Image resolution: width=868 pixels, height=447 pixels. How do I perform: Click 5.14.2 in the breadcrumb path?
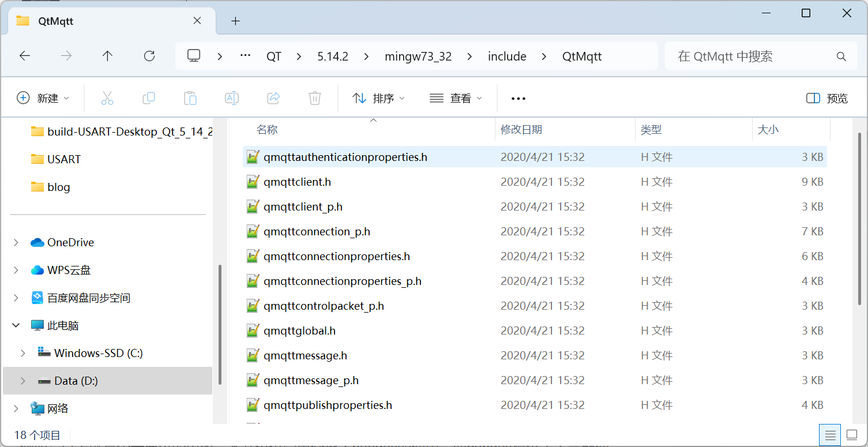333,57
